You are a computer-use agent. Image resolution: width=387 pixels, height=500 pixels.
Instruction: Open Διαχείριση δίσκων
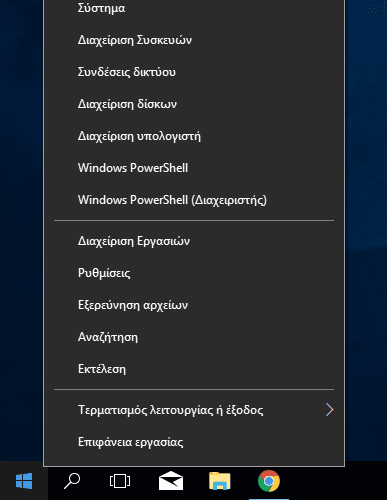(194, 104)
